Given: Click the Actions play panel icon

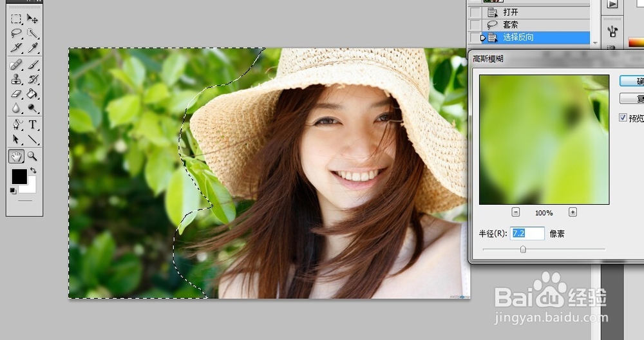Looking at the screenshot, I should pos(612,4).
